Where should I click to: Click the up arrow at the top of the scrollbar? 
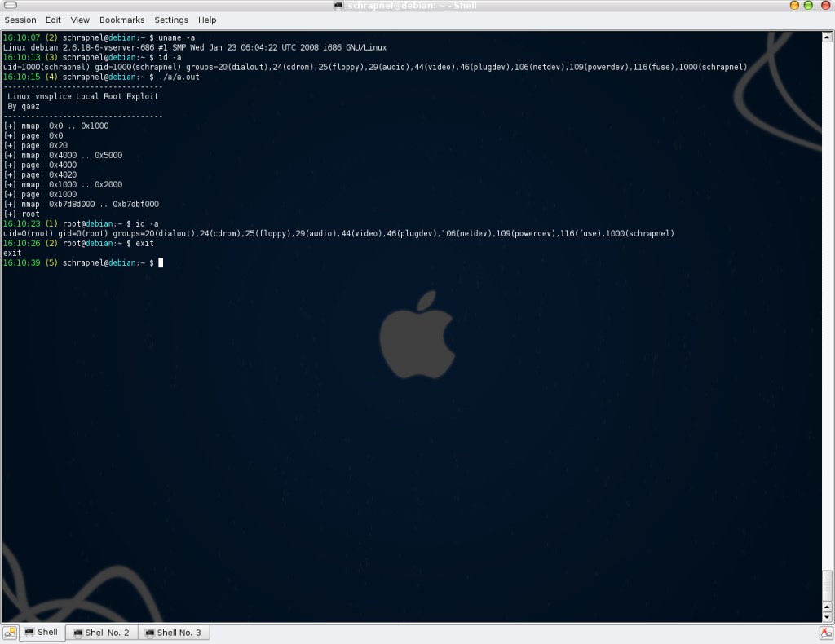pyautogui.click(x=827, y=37)
